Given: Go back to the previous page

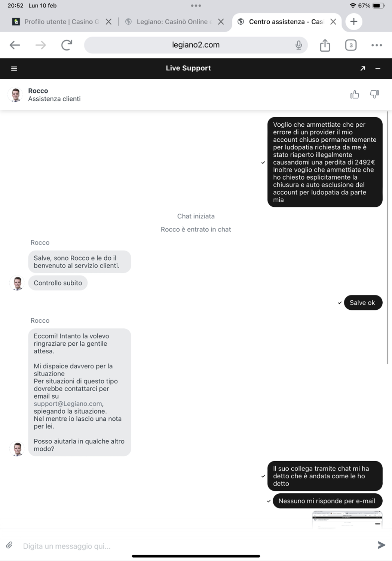Looking at the screenshot, I should coord(15,45).
